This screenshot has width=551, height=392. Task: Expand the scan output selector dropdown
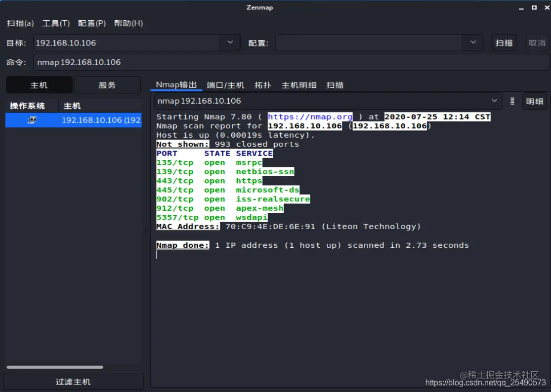point(494,101)
